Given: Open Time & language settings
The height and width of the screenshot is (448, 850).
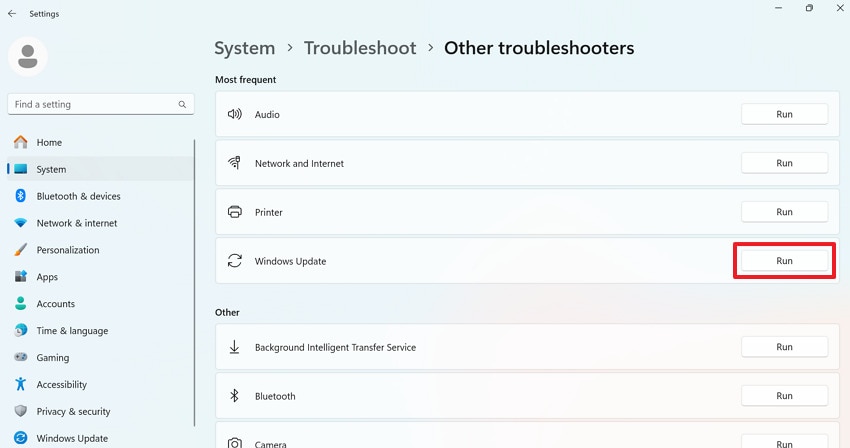Looking at the screenshot, I should point(101,330).
